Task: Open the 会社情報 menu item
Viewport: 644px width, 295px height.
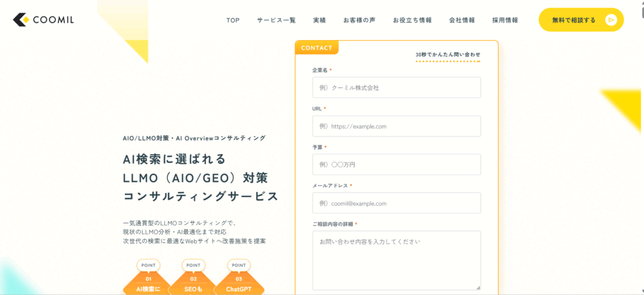Action: [462, 20]
